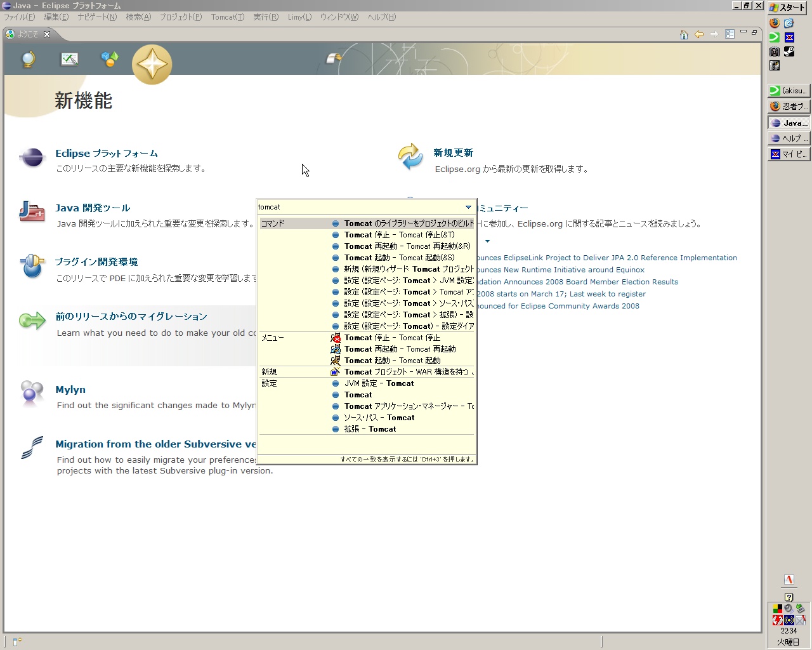Click the Java 開発ツール icon
The image size is (812, 650).
pyautogui.click(x=32, y=212)
